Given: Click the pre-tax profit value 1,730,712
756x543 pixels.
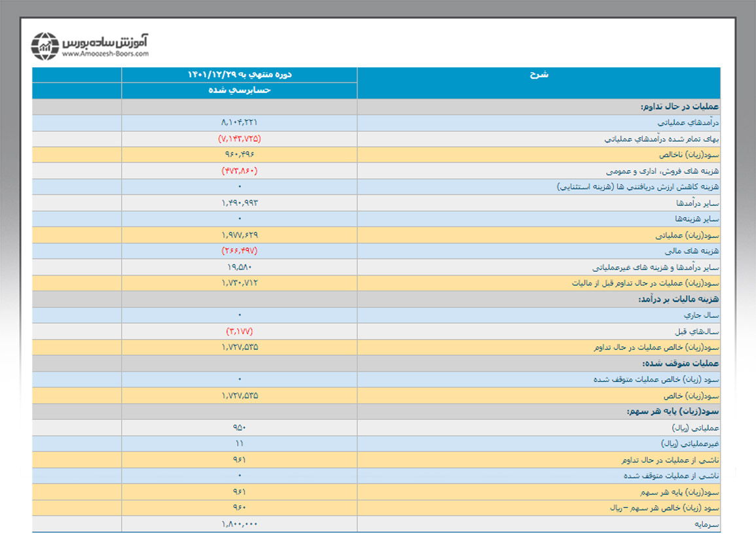Looking at the screenshot, I should pyautogui.click(x=240, y=283).
